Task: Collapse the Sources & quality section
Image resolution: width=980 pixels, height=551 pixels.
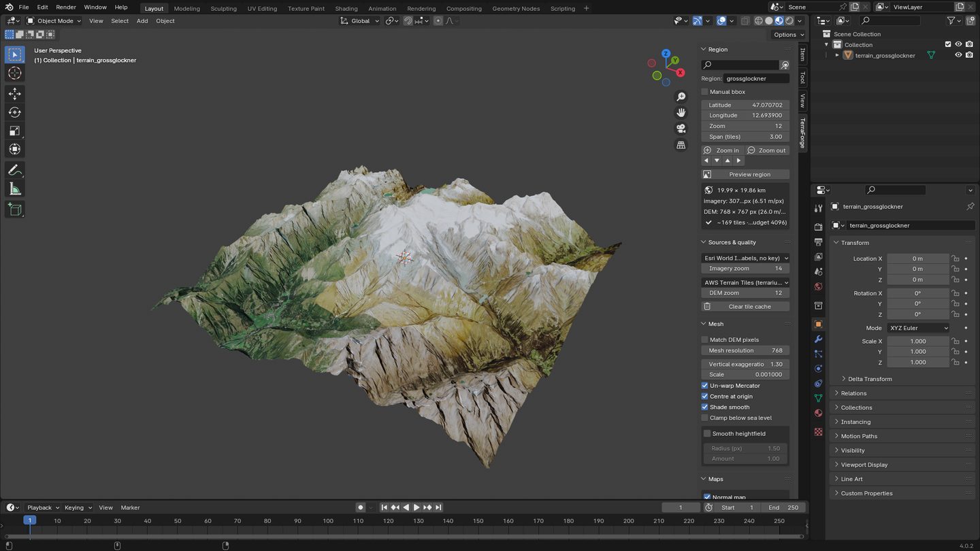Action: coord(732,242)
